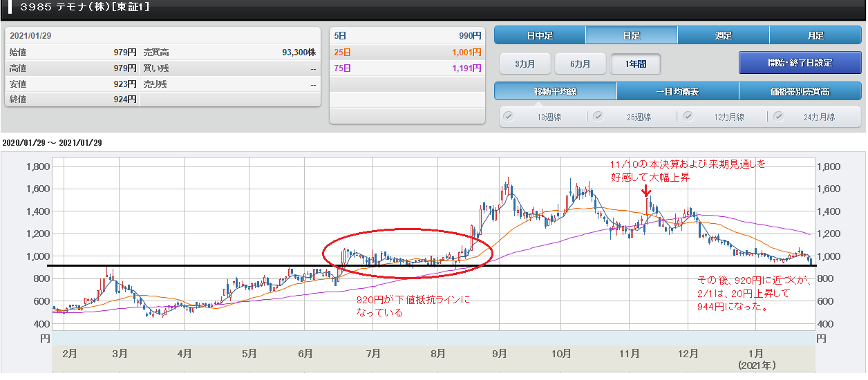Screen dimensions: 868x380
Task: Click the 25日 moving average legend row
Action: coord(407,52)
